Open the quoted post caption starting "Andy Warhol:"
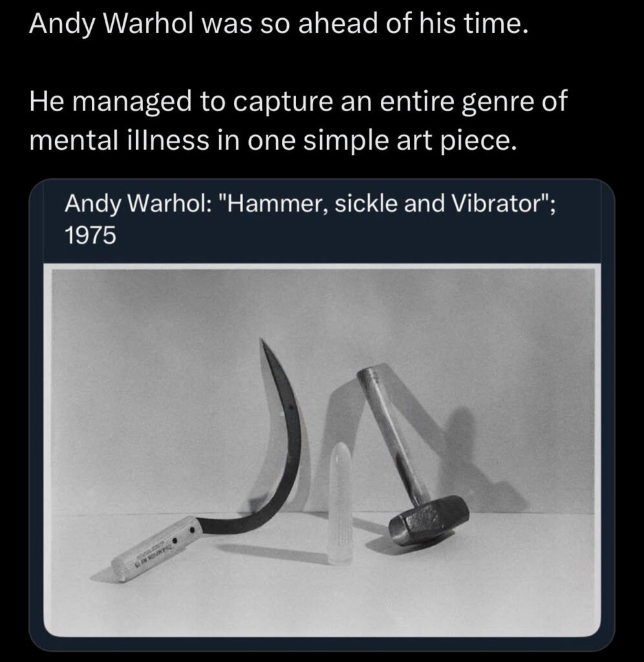 pos(310,219)
